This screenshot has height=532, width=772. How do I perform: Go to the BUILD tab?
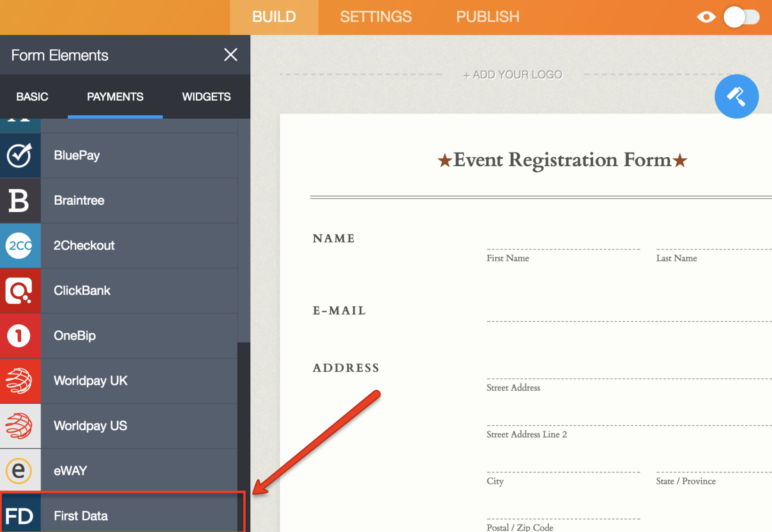274,17
